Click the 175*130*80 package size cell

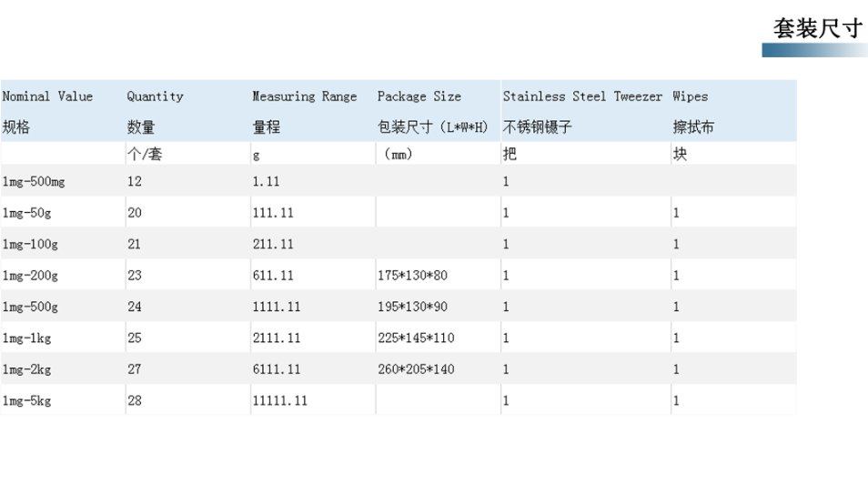point(411,276)
